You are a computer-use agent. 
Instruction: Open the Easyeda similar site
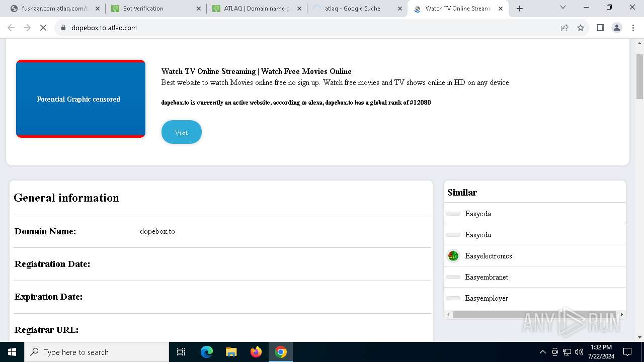[x=478, y=214]
